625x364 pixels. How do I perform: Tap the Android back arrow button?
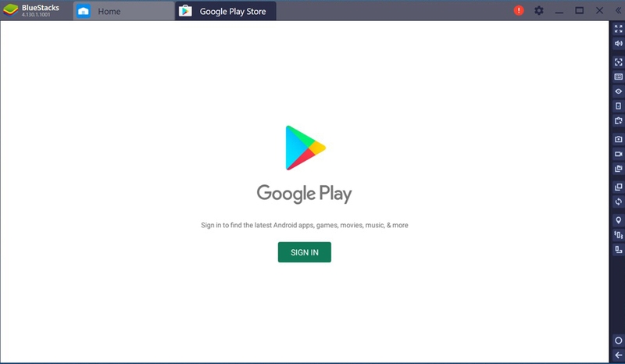pos(618,355)
